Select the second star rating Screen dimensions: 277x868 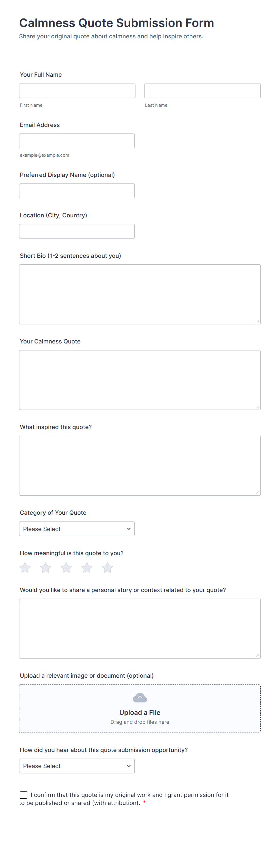point(46,568)
